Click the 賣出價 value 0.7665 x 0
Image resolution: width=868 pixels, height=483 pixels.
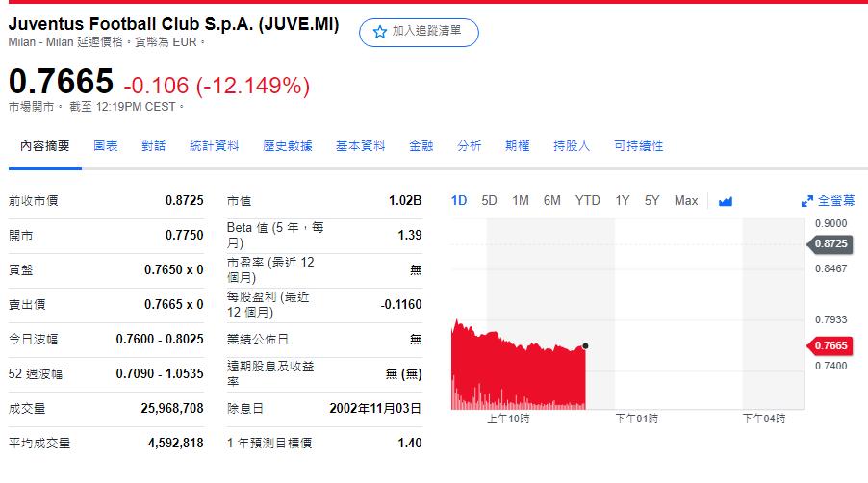pyautogui.click(x=174, y=304)
